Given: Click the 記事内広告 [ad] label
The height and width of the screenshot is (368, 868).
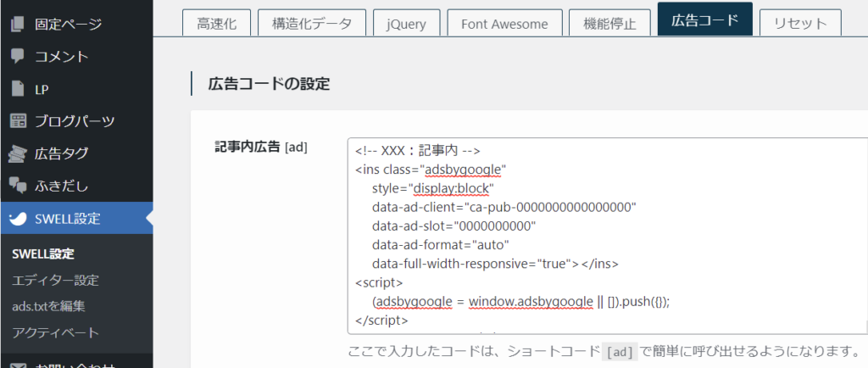Looking at the screenshot, I should click(x=261, y=148).
